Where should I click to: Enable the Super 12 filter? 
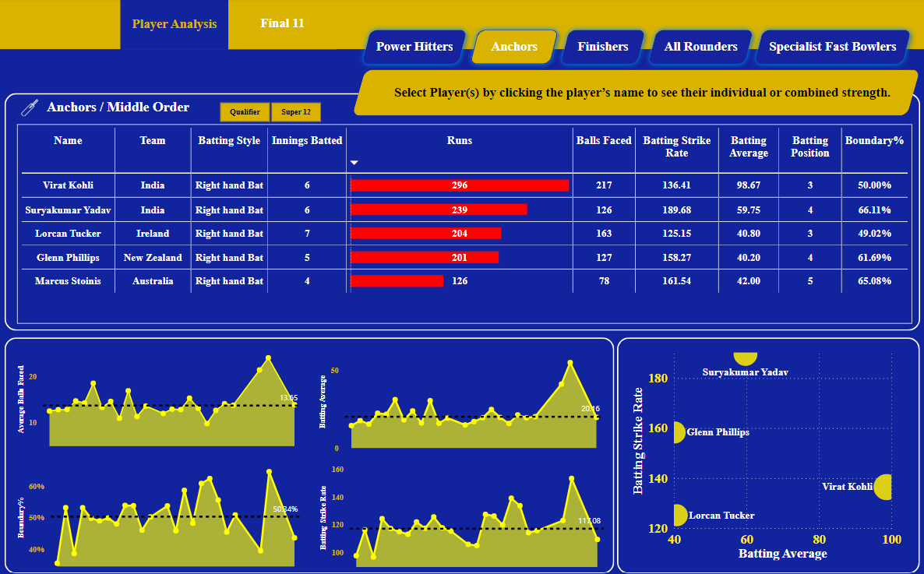pyautogui.click(x=296, y=111)
